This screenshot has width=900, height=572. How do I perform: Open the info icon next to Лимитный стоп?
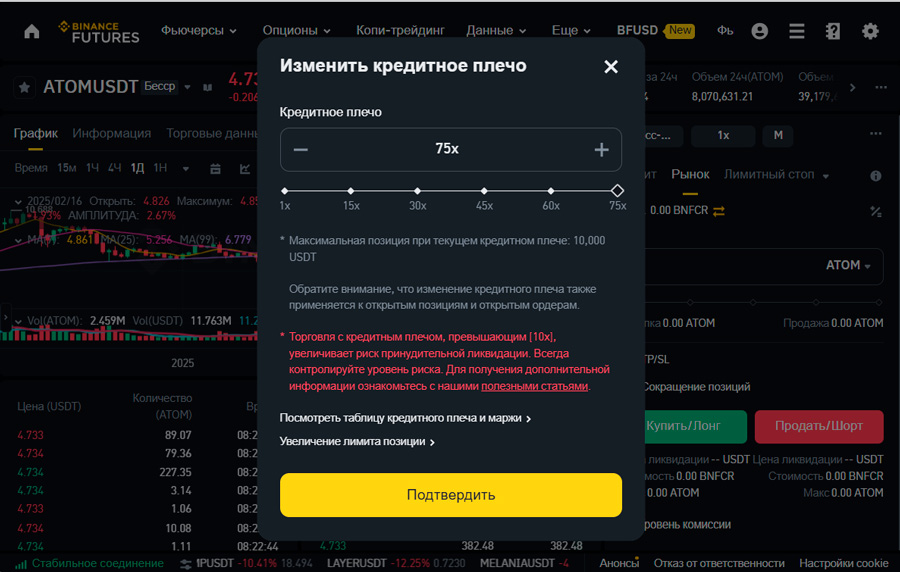click(x=875, y=176)
